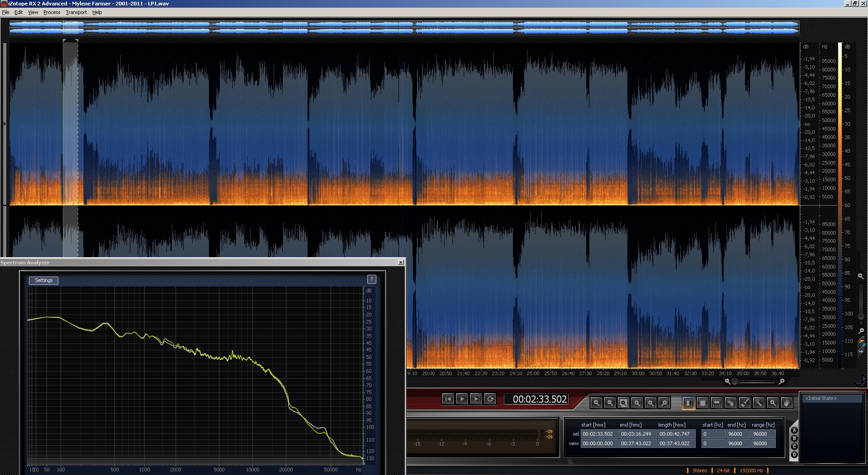The width and height of the screenshot is (868, 475).
Task: Click the sel row end [hz] field
Action: coord(738,434)
